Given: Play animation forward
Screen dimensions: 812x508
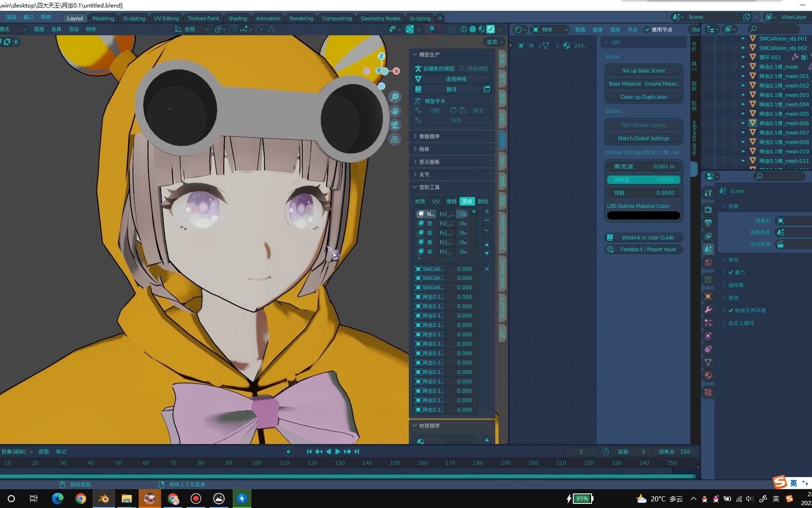Looking at the screenshot, I should coord(337,452).
